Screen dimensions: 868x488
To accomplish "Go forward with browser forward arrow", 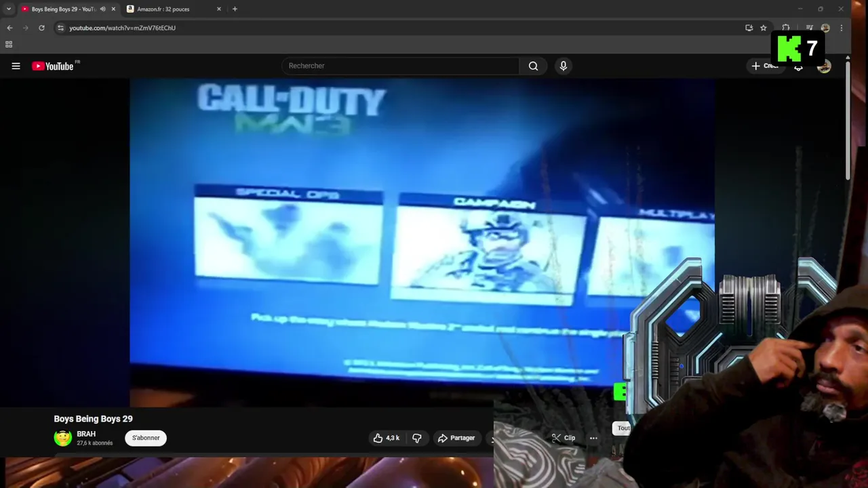I will point(26,28).
